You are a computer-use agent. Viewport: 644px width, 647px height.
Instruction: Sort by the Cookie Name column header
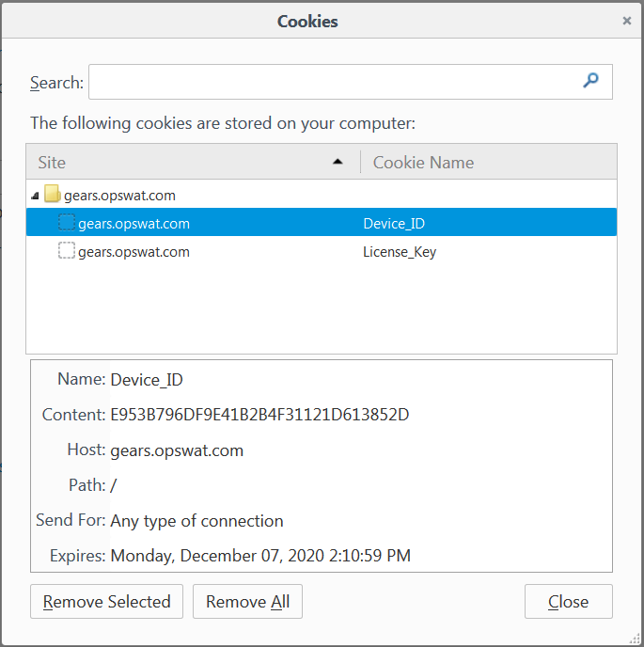(489, 162)
